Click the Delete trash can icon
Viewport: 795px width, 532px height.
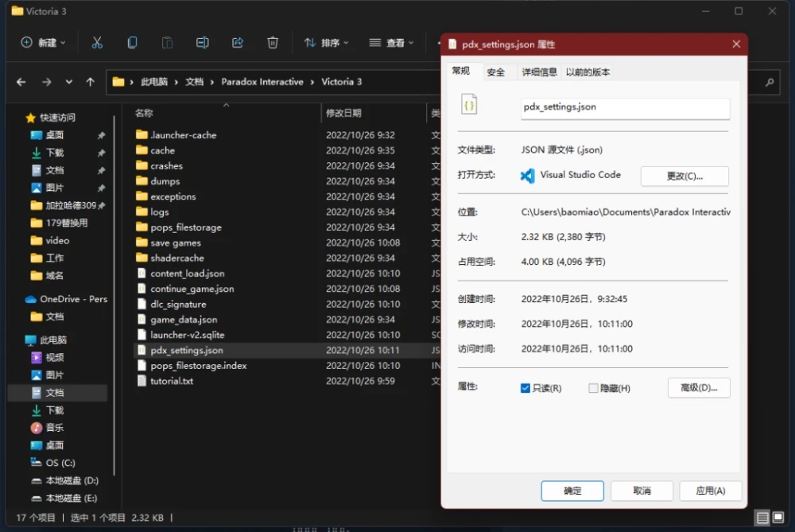(273, 43)
